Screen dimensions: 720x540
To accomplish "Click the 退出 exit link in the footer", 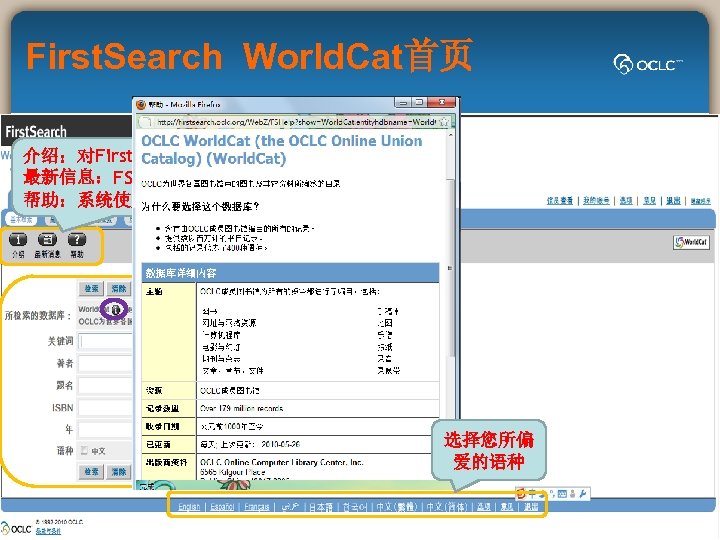I will pyautogui.click(x=531, y=507).
